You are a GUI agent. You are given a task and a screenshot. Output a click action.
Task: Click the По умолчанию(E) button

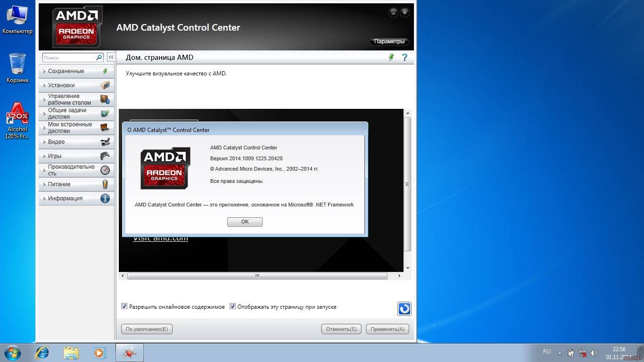tap(147, 329)
